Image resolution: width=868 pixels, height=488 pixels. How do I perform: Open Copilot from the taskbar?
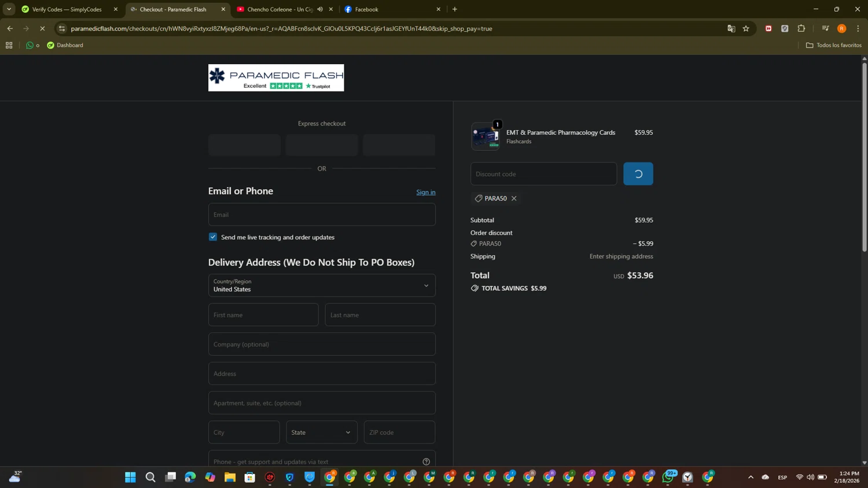[x=210, y=477]
